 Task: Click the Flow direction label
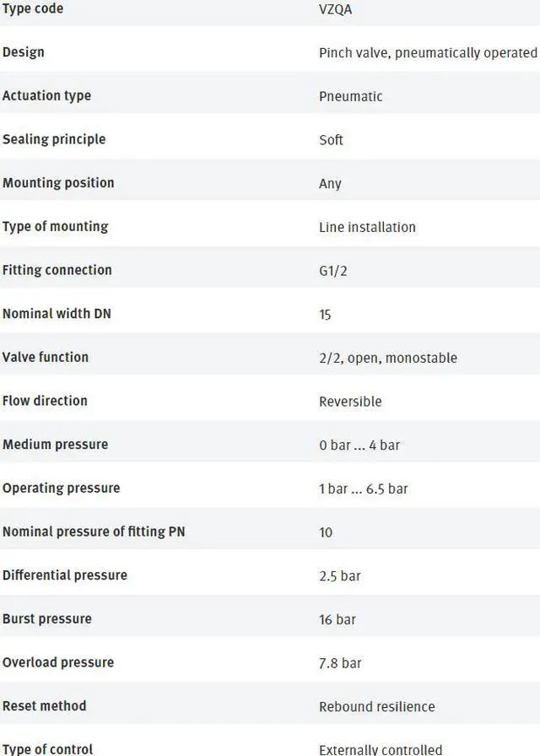(45, 401)
